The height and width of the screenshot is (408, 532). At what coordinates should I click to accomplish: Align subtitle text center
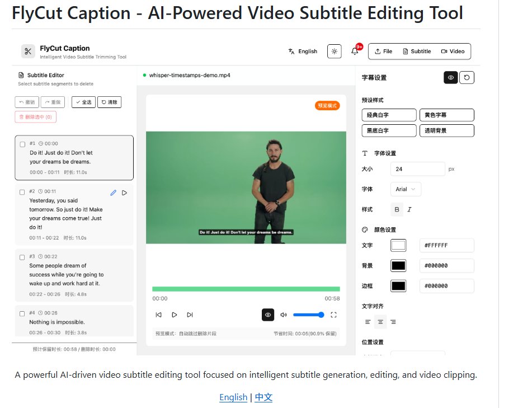coord(380,322)
